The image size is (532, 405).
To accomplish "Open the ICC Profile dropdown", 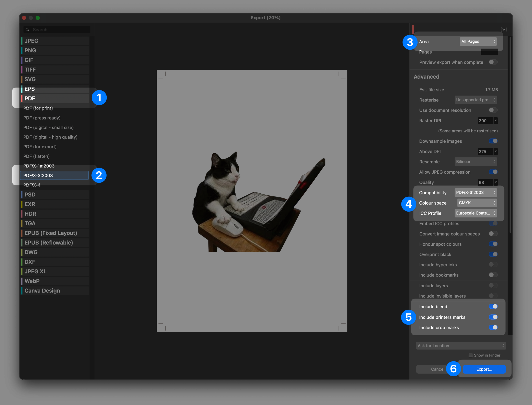I will tap(476, 213).
